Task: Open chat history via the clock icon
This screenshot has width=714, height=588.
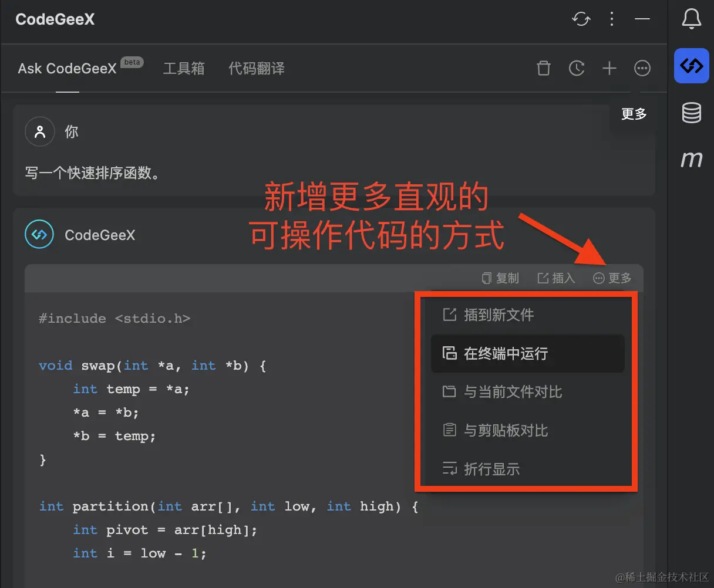Action: coord(577,68)
